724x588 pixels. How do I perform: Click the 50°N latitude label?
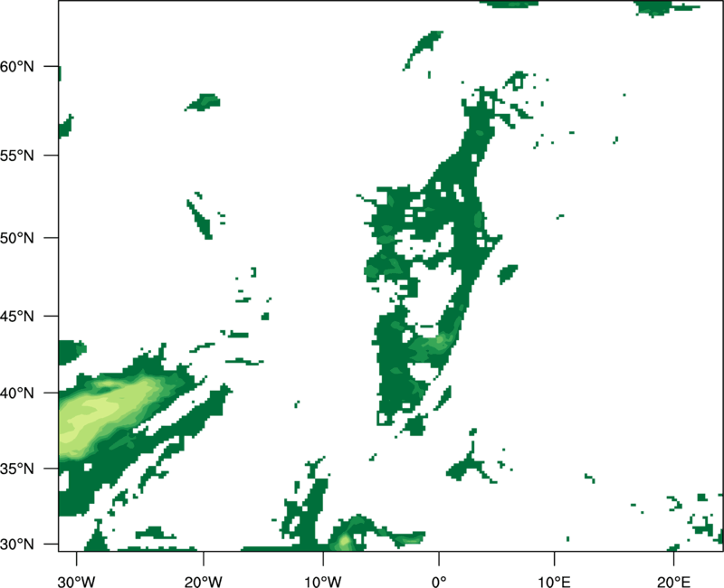(x=17, y=238)
